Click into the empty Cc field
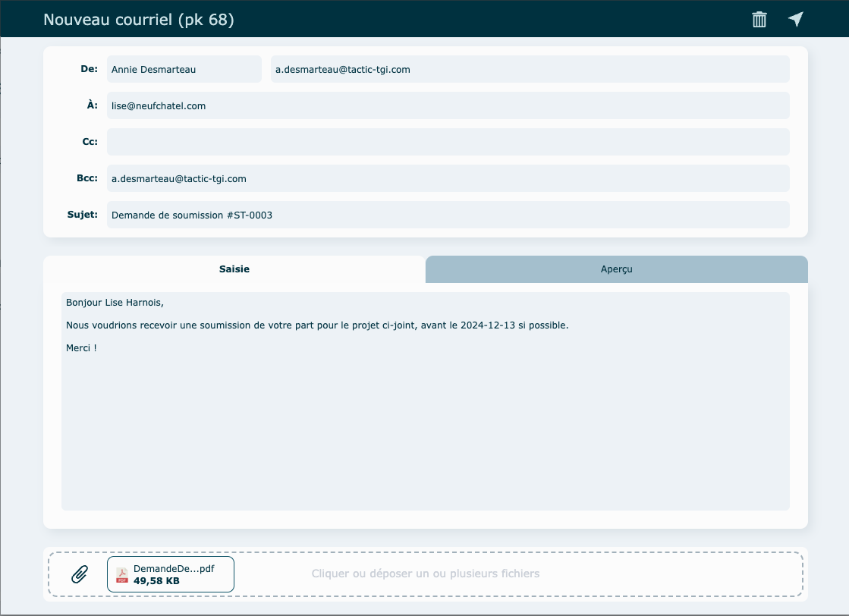The height and width of the screenshot is (616, 849). pos(448,142)
